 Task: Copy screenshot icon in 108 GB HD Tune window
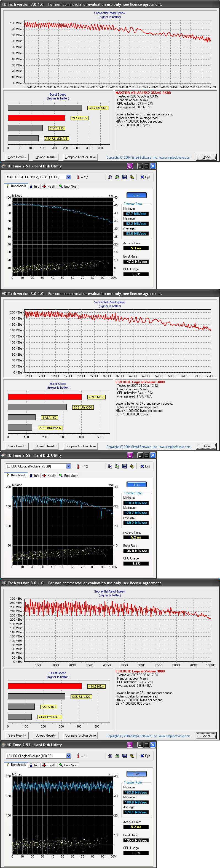click(117, 755)
